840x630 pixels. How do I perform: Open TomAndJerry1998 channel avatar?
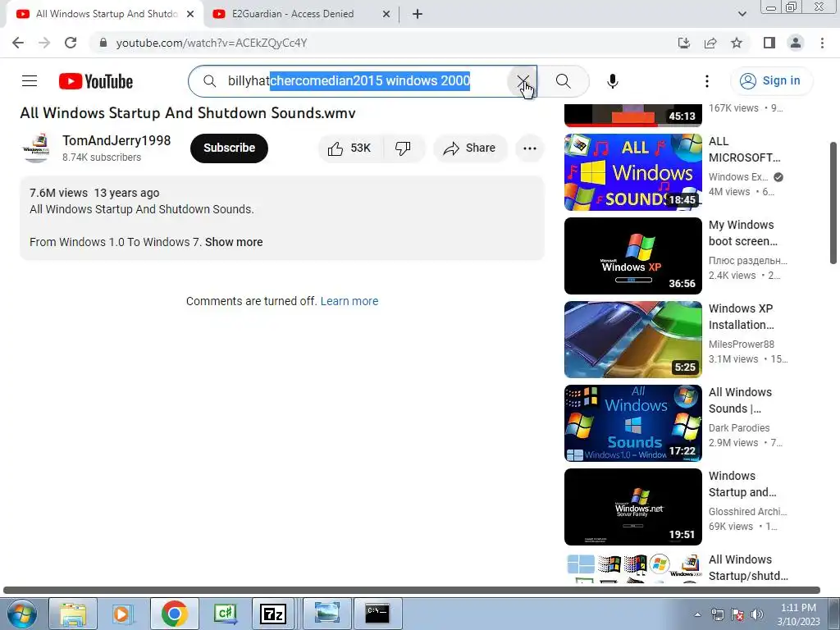pos(36,148)
